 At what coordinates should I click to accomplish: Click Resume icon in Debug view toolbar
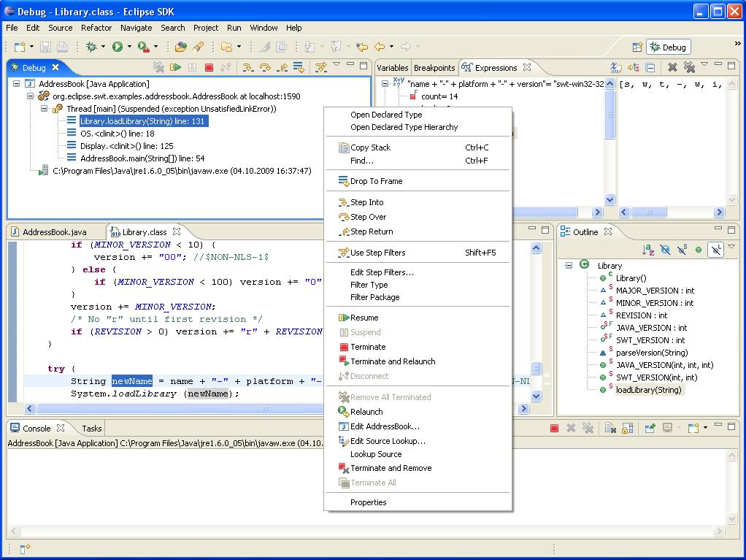(175, 67)
